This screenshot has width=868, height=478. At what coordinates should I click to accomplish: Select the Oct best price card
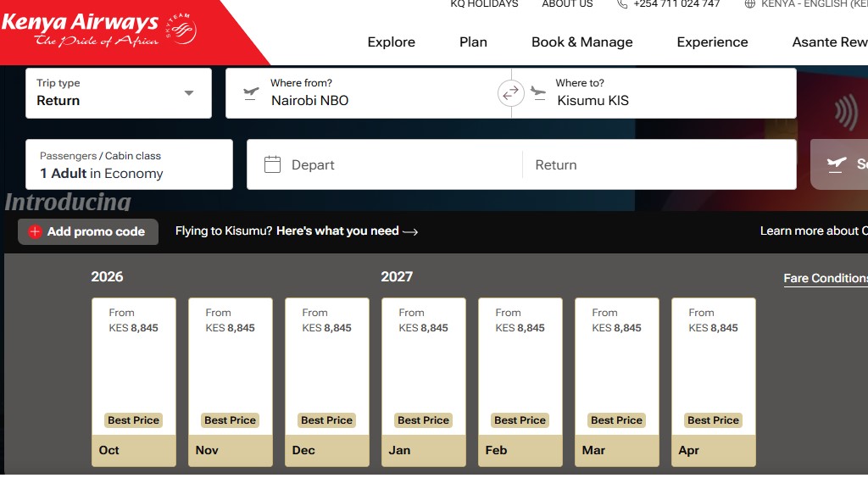click(x=134, y=381)
